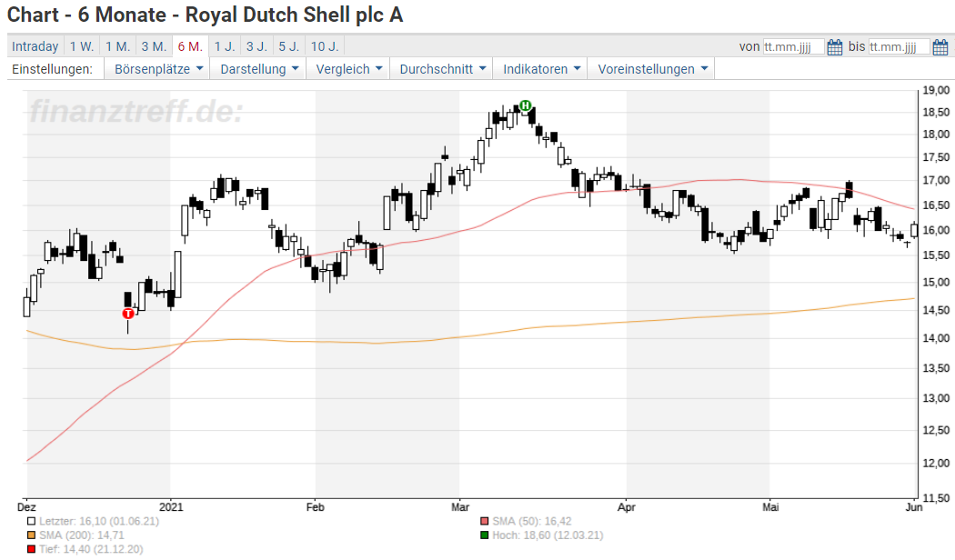Click the 'Dez' x-axis label
The height and width of the screenshot is (560, 955).
pyautogui.click(x=26, y=507)
